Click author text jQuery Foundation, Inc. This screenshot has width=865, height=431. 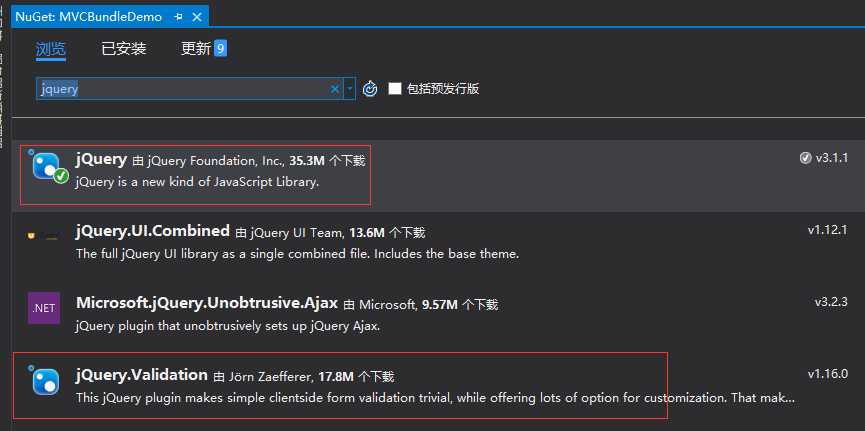pyautogui.click(x=216, y=161)
